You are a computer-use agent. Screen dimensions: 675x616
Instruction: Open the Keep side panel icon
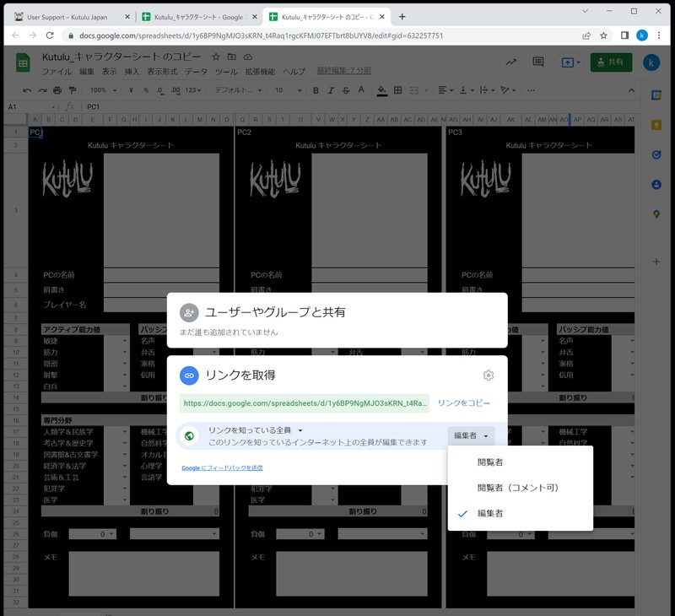pos(656,125)
